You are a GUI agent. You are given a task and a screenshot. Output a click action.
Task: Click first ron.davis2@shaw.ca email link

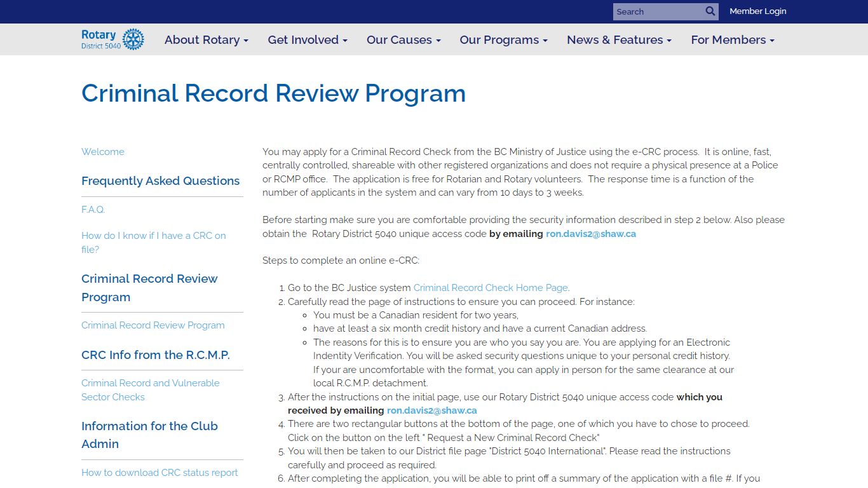[x=591, y=234]
